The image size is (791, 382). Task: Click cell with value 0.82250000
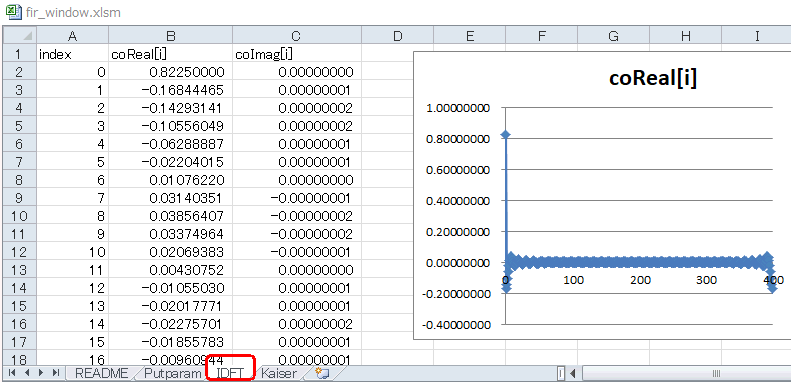[171, 73]
